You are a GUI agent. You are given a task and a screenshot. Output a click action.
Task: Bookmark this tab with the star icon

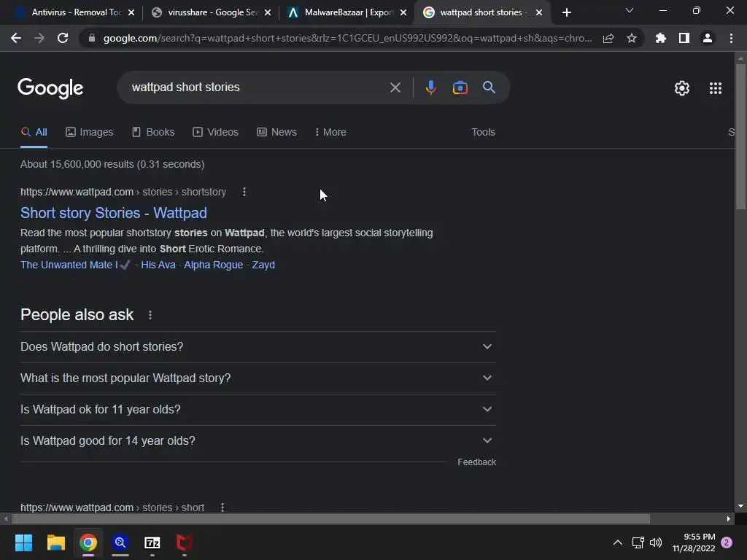(632, 38)
